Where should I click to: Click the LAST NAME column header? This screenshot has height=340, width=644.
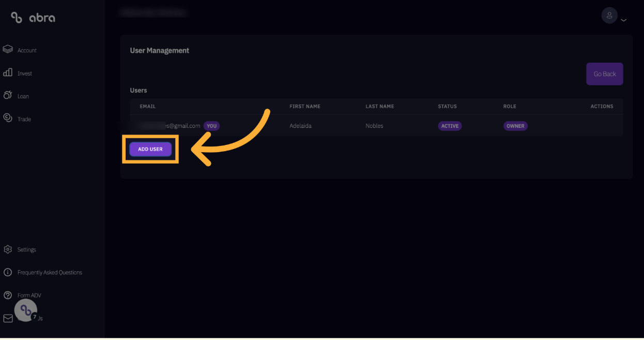coord(380,106)
